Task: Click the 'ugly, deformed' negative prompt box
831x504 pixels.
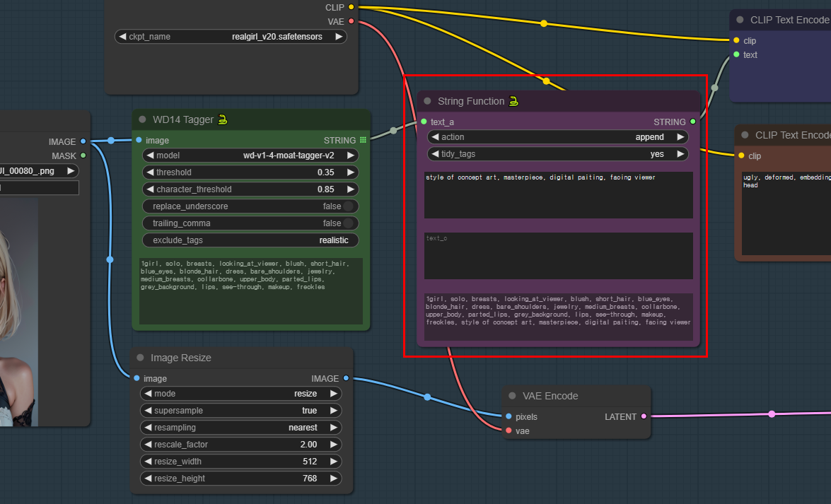Action: tap(786, 213)
